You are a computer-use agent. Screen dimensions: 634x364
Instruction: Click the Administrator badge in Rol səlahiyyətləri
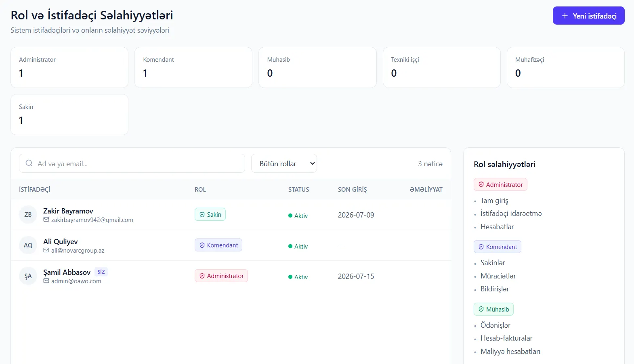(x=500, y=184)
